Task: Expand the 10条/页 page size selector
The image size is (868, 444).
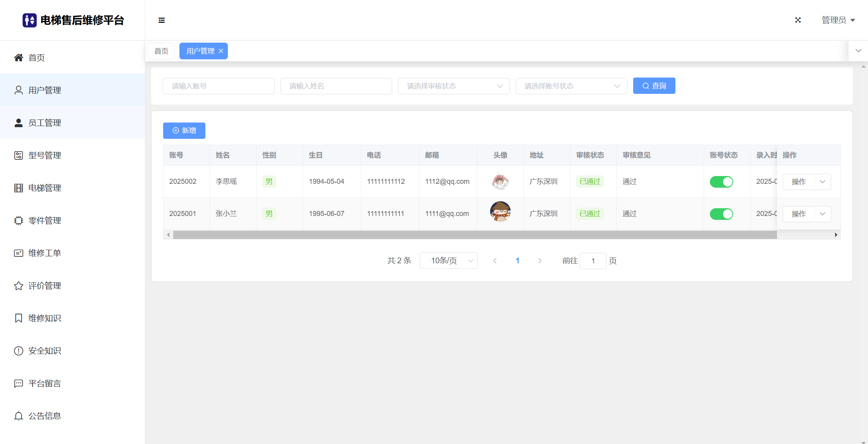Action: (x=448, y=261)
